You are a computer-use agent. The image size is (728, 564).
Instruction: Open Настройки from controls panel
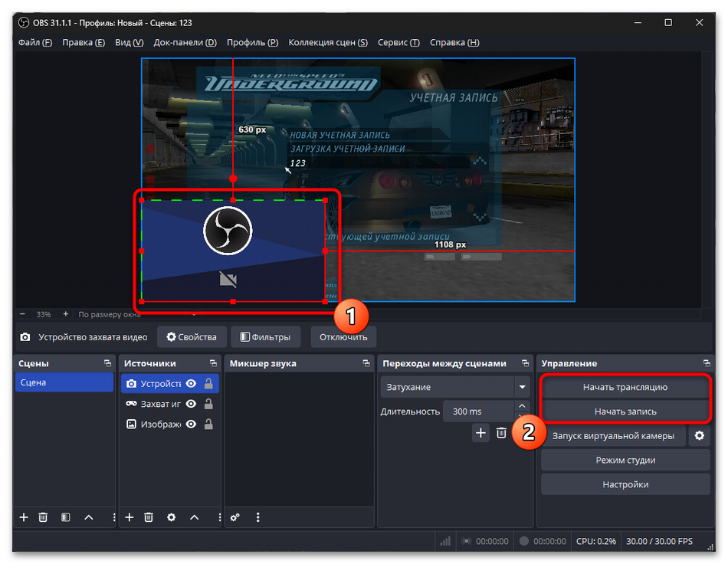[x=625, y=484]
